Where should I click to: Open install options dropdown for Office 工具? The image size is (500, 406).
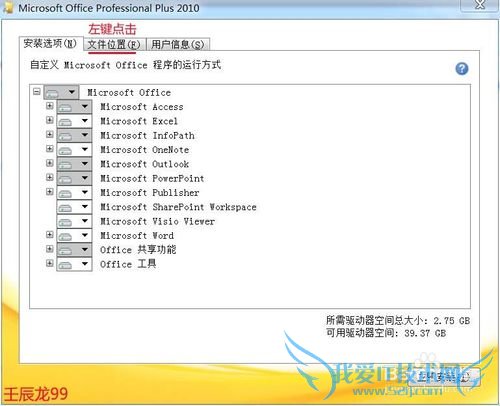tap(74, 264)
